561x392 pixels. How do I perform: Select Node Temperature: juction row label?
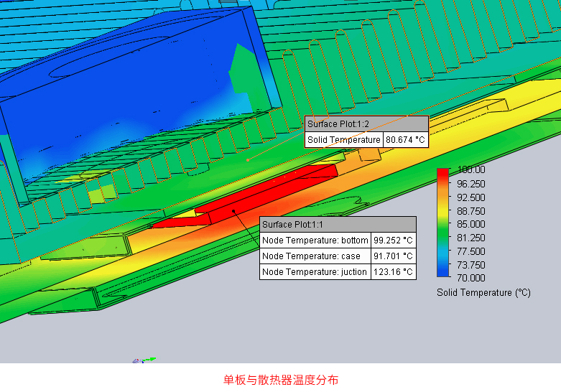315,272
